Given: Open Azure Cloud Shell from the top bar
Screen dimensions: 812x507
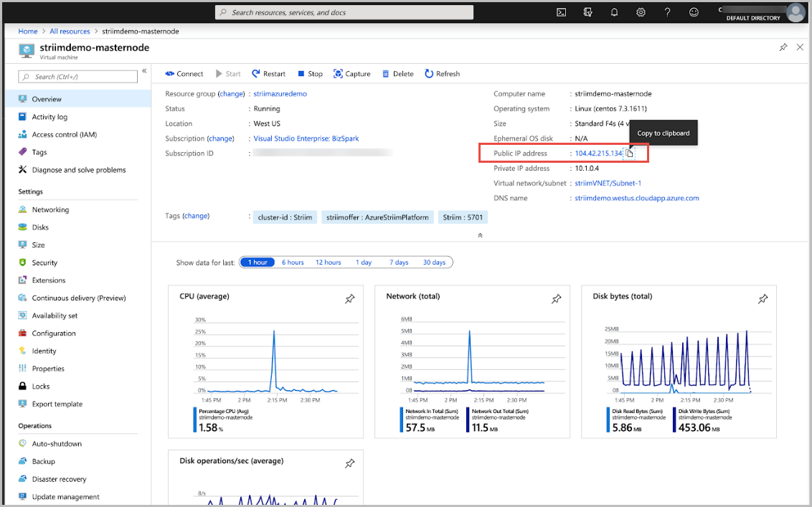Looking at the screenshot, I should tap(562, 12).
